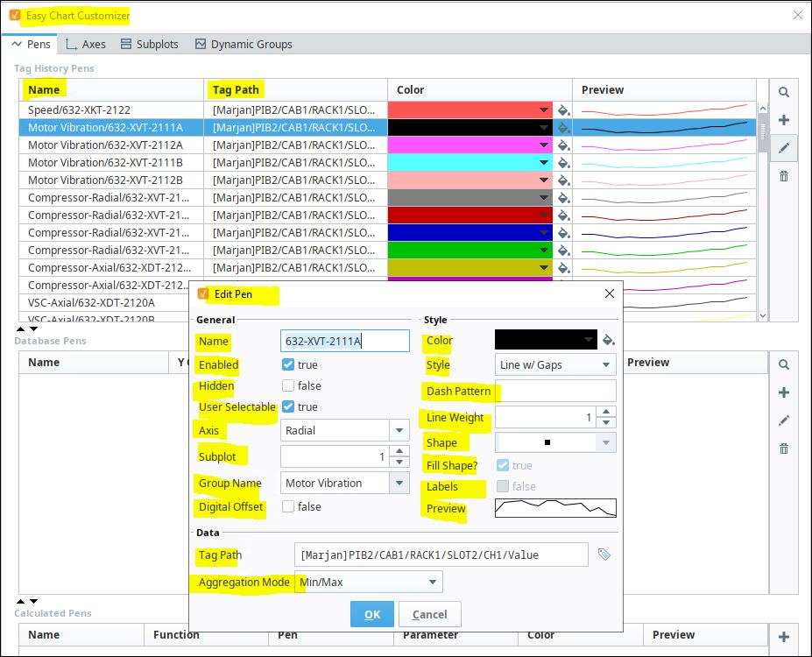The image size is (812, 657).
Task: Open paint bucket for green Compressor-Radial row
Action: tap(563, 250)
